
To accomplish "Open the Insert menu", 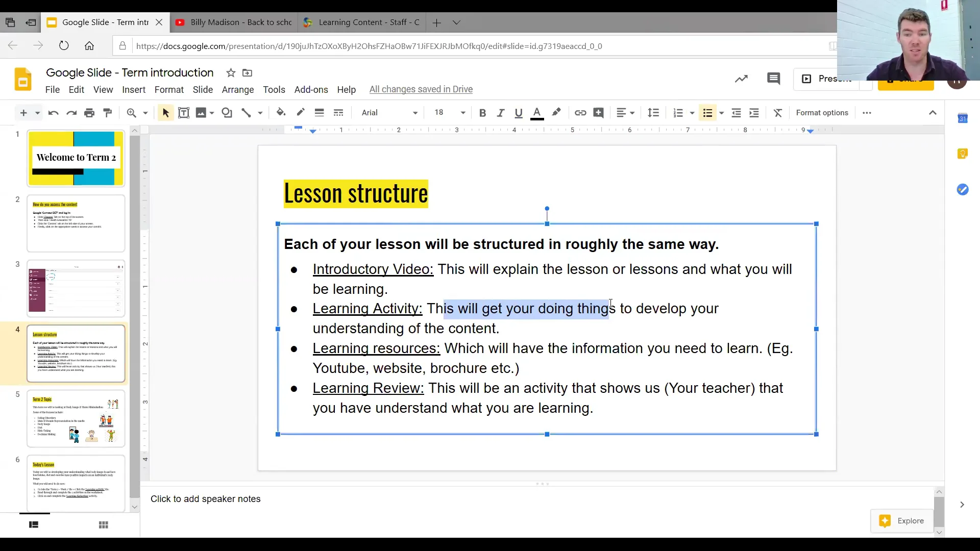I will [x=134, y=90].
